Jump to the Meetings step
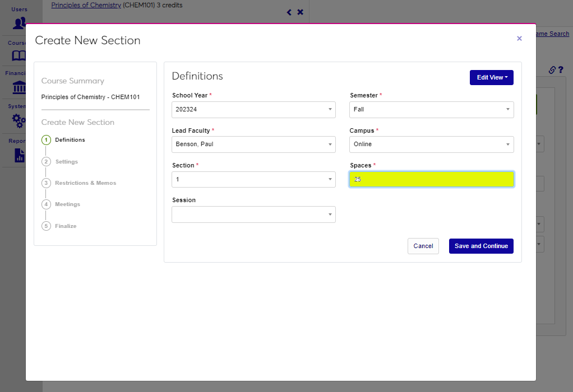This screenshot has width=573, height=392. (x=67, y=204)
